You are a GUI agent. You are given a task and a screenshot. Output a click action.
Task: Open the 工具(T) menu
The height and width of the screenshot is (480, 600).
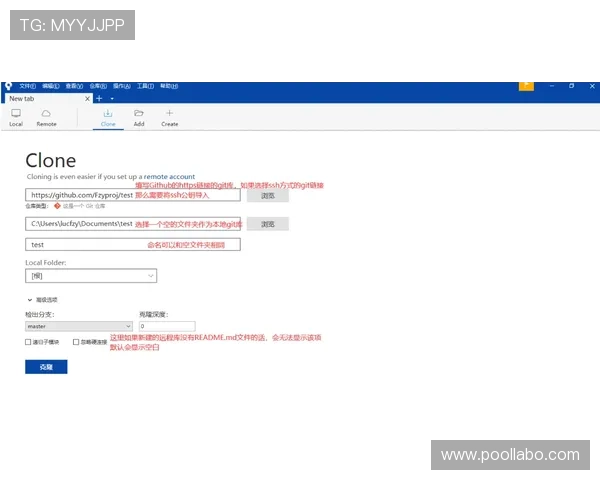145,86
